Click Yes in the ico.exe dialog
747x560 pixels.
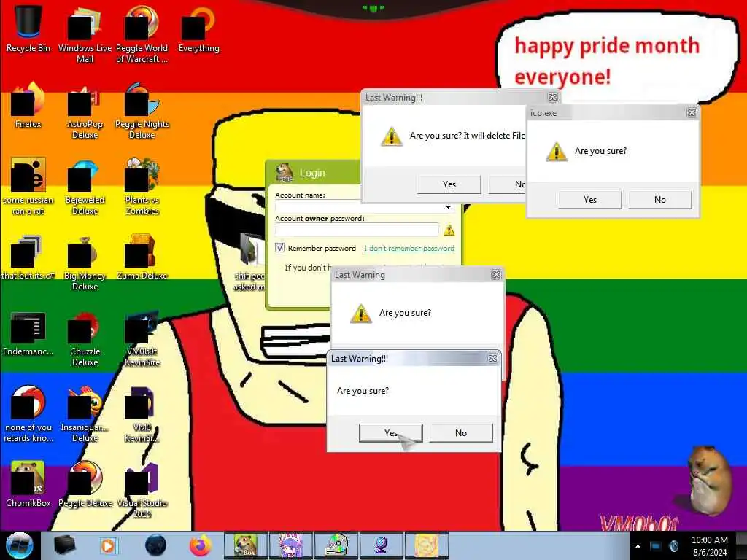tap(589, 200)
